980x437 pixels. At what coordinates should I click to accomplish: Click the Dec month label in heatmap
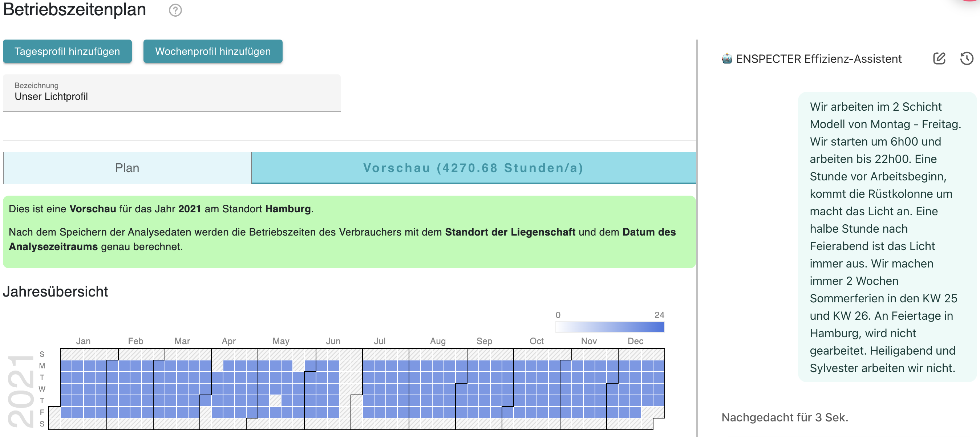point(635,341)
